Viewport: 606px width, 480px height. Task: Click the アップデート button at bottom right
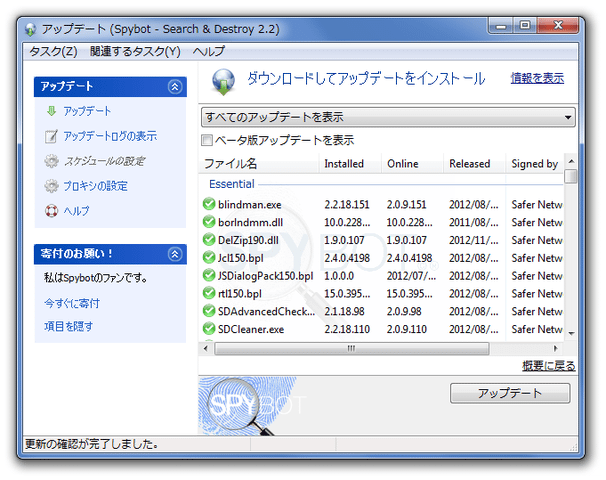[x=510, y=393]
